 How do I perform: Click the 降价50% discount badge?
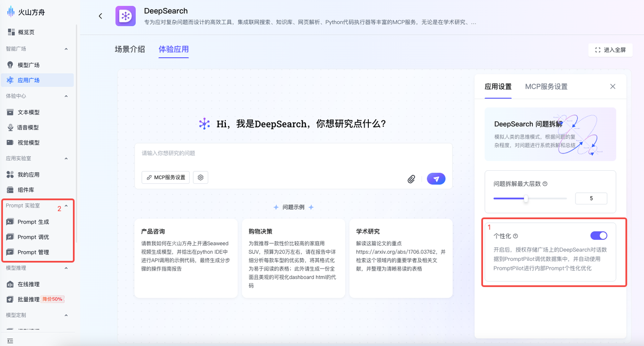[x=53, y=299]
